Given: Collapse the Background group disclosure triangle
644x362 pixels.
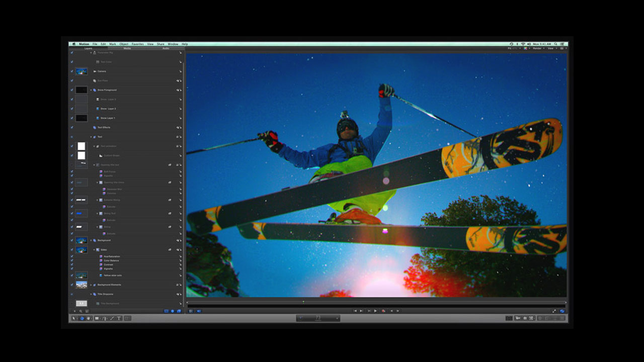Looking at the screenshot, I should [x=91, y=240].
